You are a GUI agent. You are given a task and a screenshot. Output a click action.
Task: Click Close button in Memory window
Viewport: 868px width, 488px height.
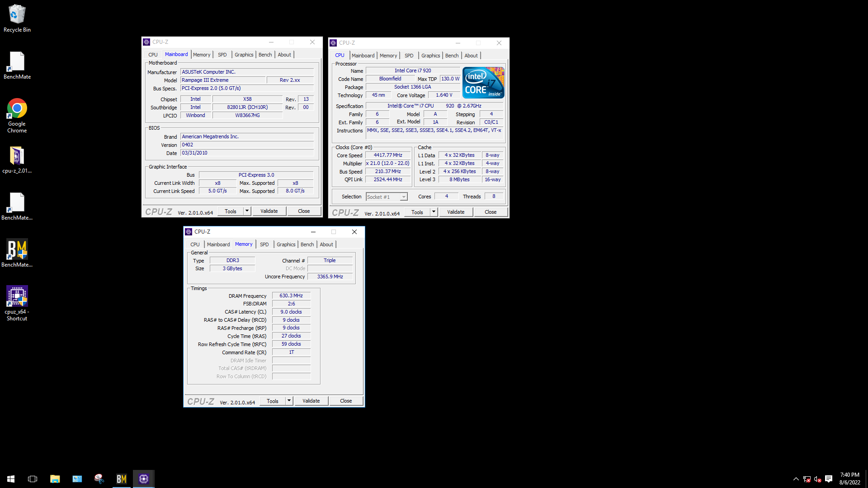346,401
